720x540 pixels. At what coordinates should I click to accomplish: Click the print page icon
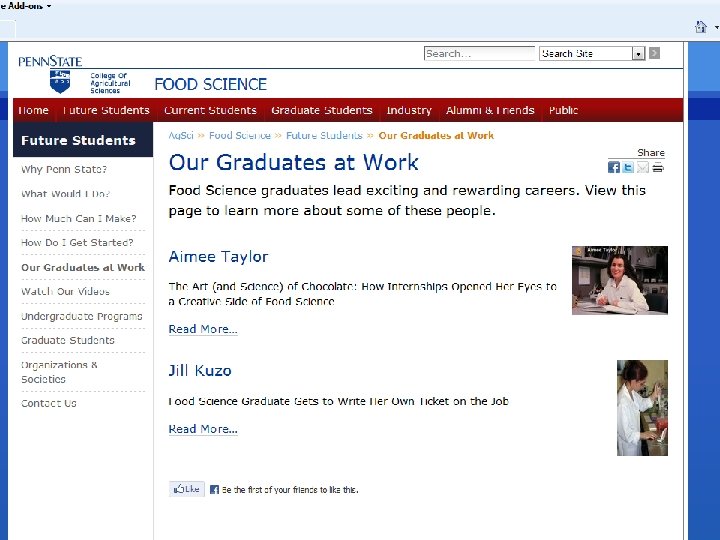[658, 168]
